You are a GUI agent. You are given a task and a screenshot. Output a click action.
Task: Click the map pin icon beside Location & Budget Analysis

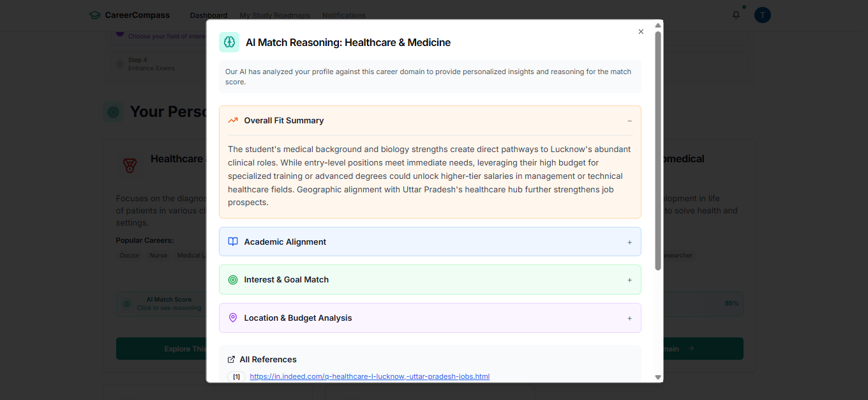tap(233, 318)
